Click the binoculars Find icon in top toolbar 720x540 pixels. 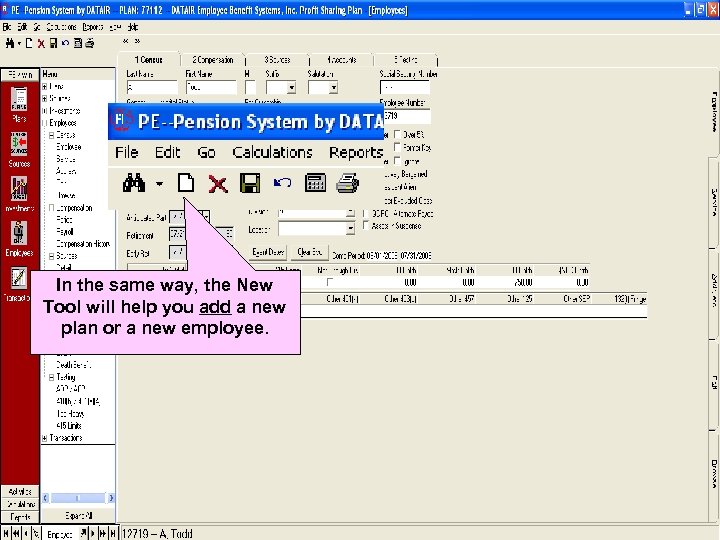(10, 43)
